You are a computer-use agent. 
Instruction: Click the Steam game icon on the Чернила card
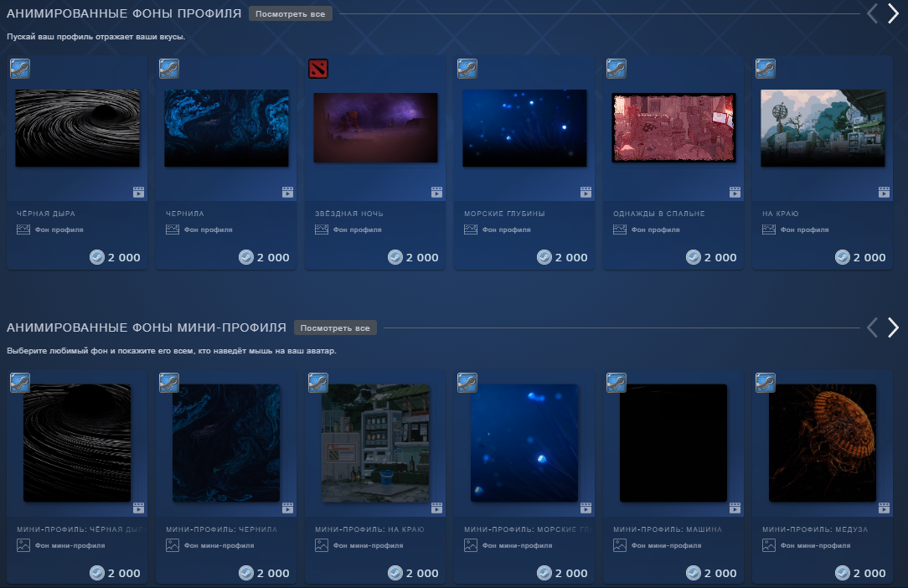[169, 69]
